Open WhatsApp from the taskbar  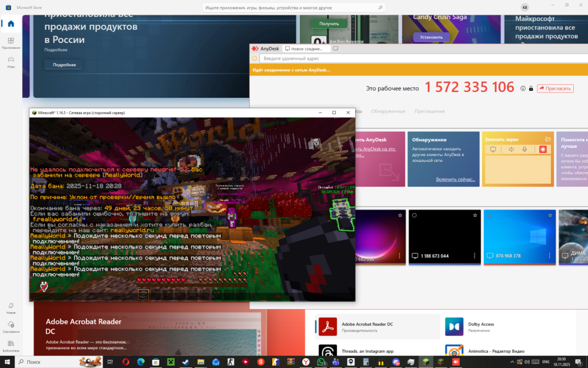[x=321, y=362]
